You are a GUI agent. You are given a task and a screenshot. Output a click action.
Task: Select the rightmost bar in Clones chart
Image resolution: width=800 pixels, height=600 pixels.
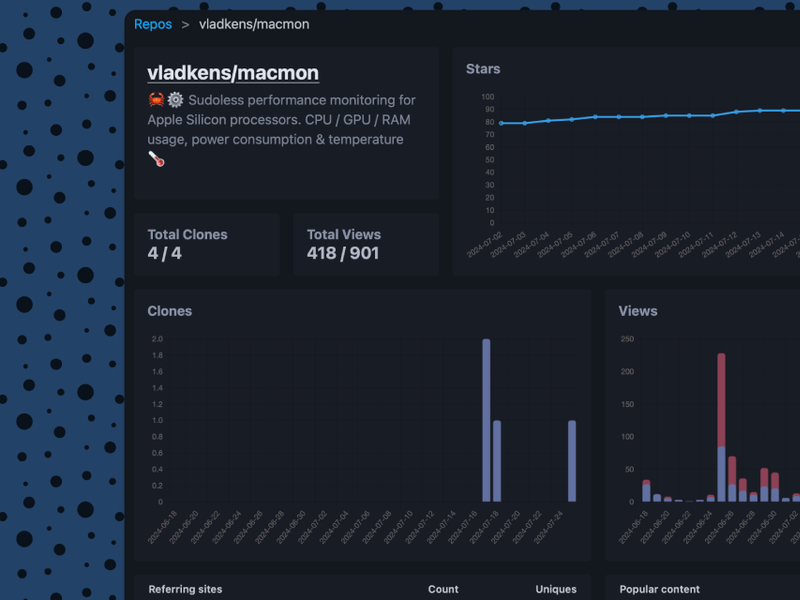coord(572,461)
